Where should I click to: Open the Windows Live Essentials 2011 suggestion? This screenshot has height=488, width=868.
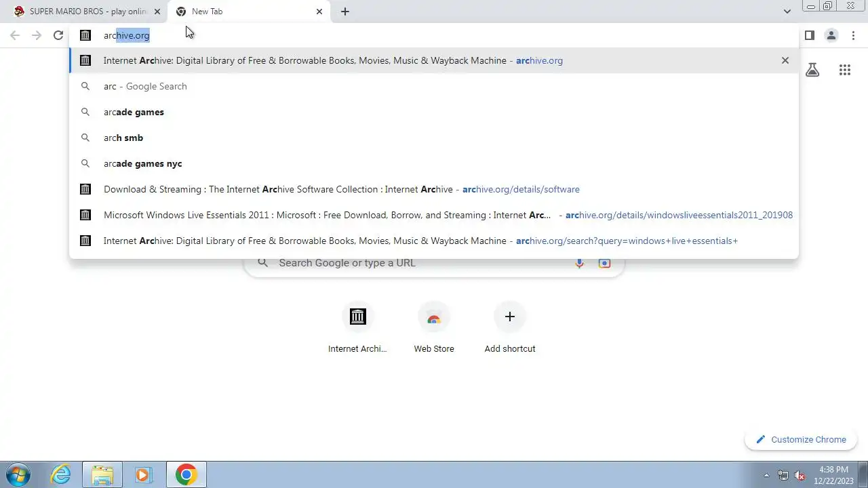[x=434, y=215]
